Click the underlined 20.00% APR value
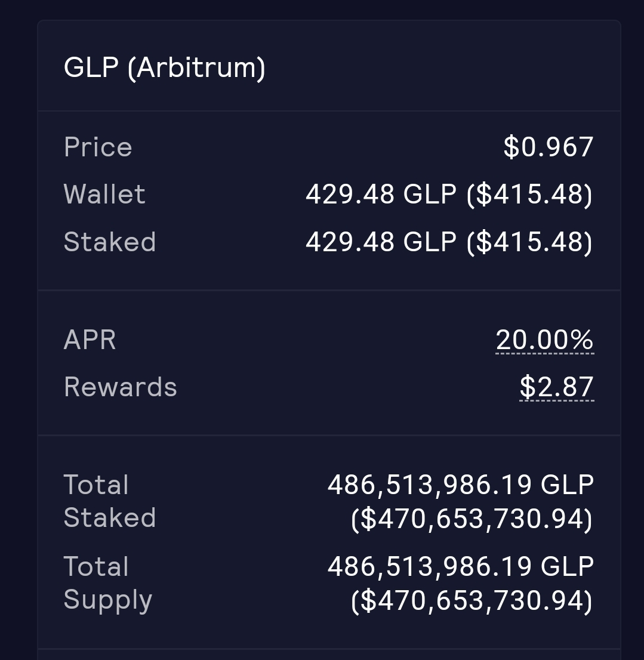Image resolution: width=644 pixels, height=660 pixels. [x=545, y=340]
